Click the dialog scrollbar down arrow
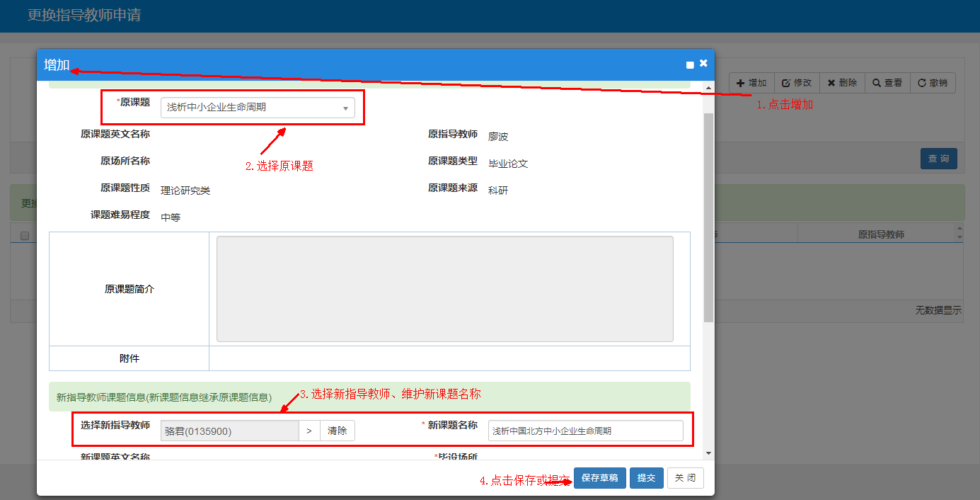 pyautogui.click(x=708, y=453)
